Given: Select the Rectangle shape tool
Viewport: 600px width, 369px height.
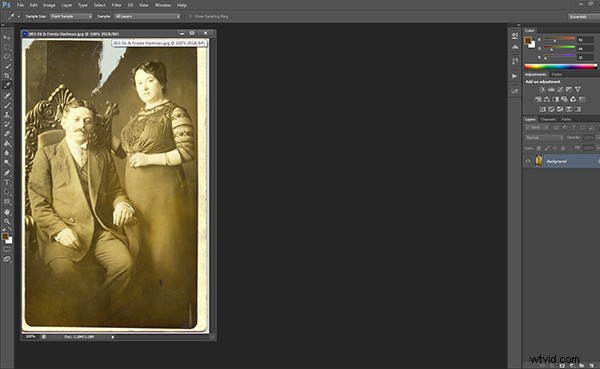Looking at the screenshot, I should point(7,202).
